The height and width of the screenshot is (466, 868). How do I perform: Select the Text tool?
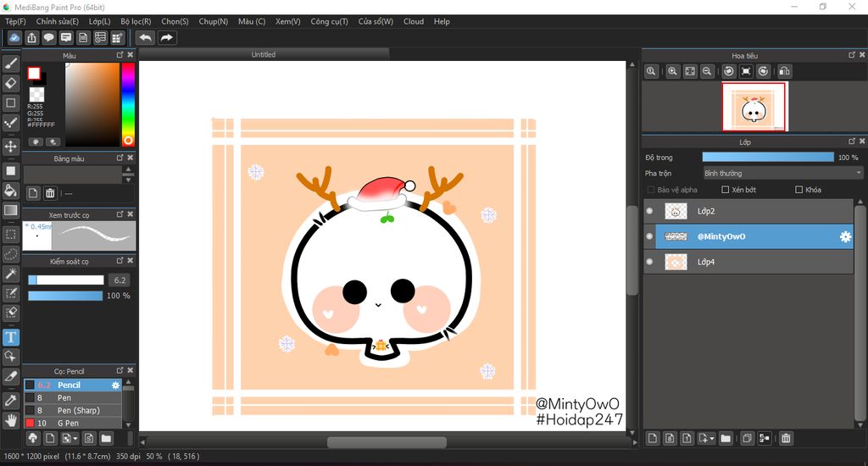(10, 337)
